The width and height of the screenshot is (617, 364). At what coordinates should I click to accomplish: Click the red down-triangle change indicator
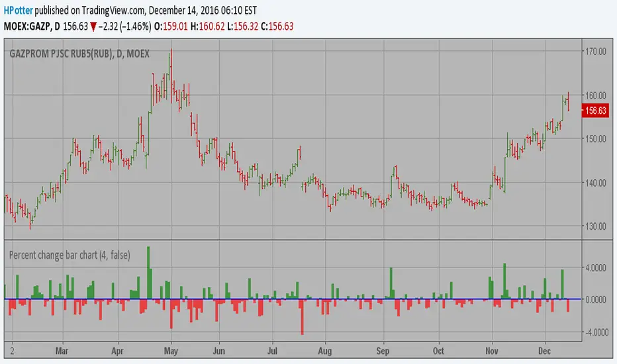93,26
